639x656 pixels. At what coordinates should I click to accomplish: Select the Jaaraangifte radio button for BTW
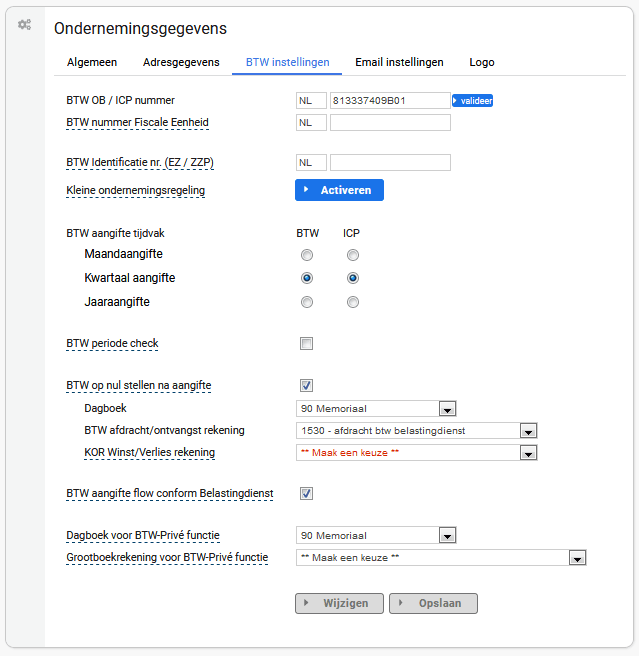(x=307, y=302)
